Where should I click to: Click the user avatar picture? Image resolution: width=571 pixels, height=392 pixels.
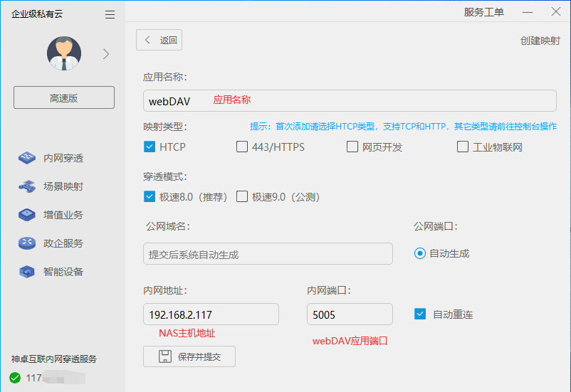point(64,53)
